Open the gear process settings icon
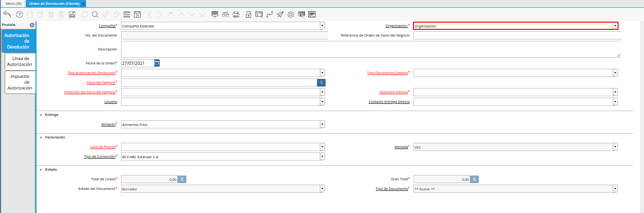 [291, 14]
